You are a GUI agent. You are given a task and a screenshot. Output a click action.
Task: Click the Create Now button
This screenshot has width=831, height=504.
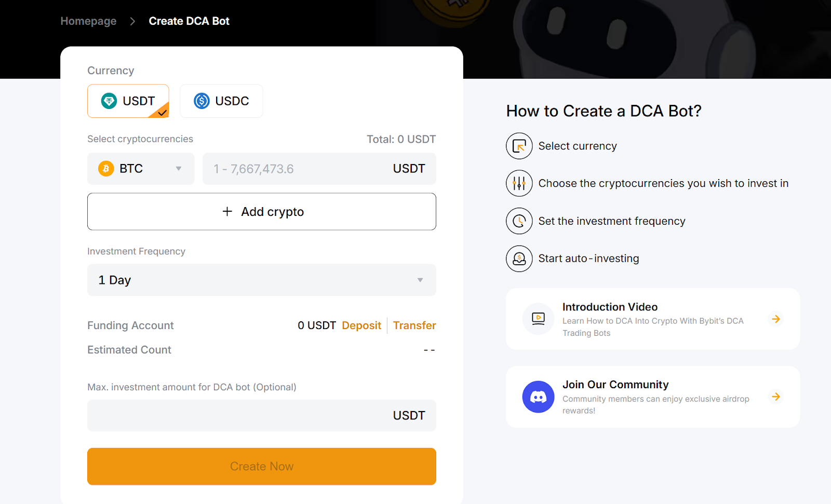pyautogui.click(x=261, y=467)
